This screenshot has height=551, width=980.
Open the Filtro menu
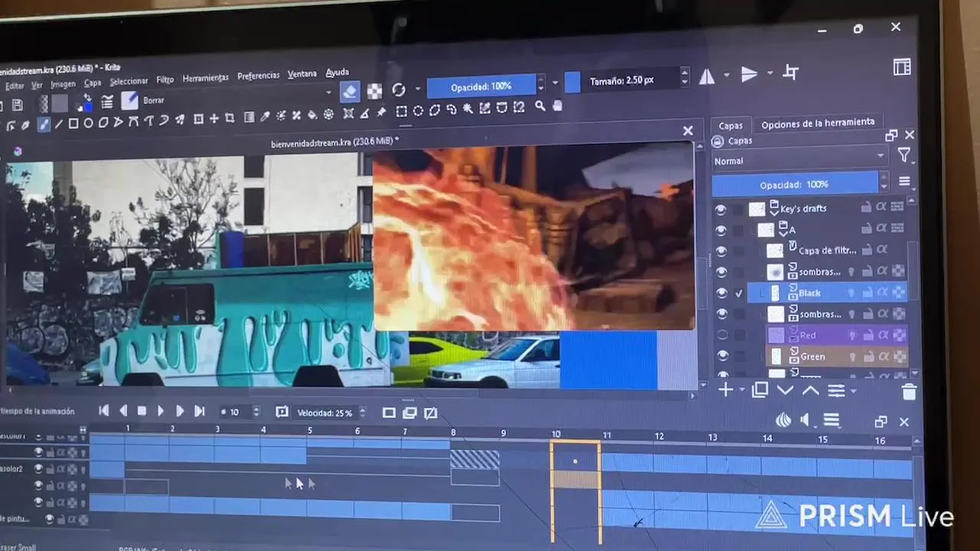pyautogui.click(x=165, y=80)
